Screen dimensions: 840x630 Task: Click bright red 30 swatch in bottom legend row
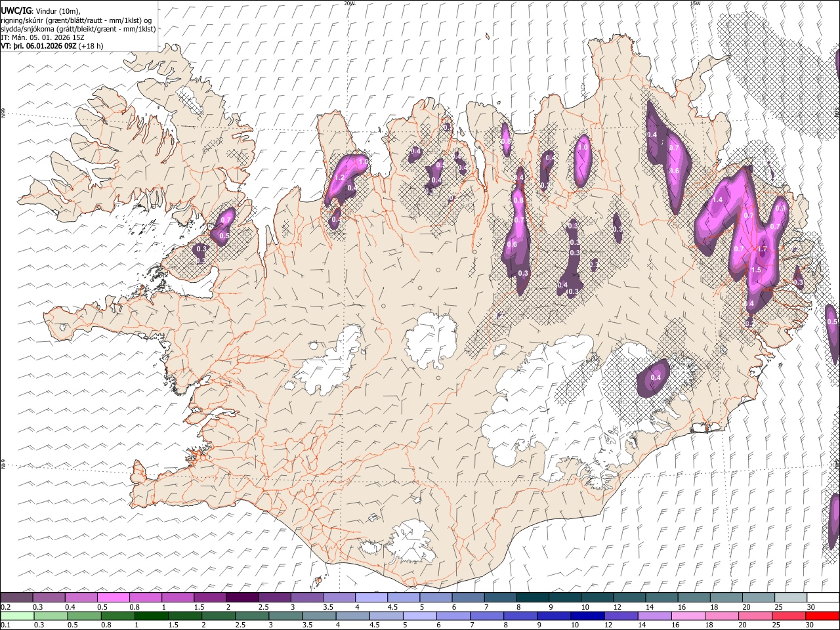823,616
